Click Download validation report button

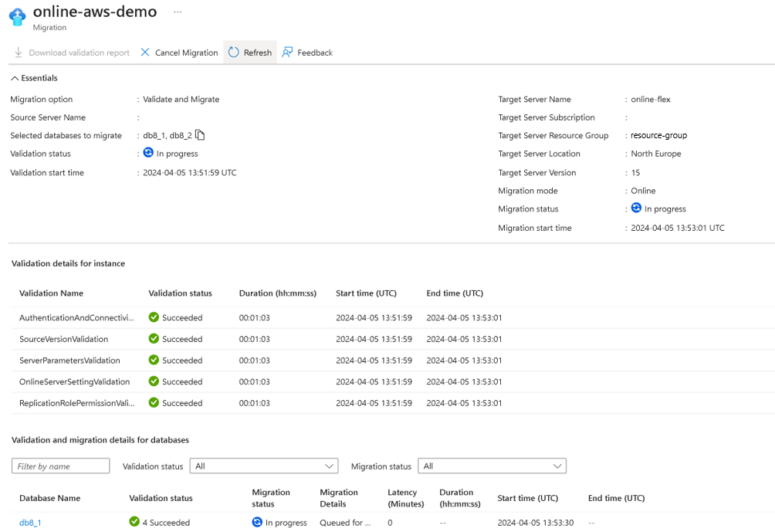[72, 53]
